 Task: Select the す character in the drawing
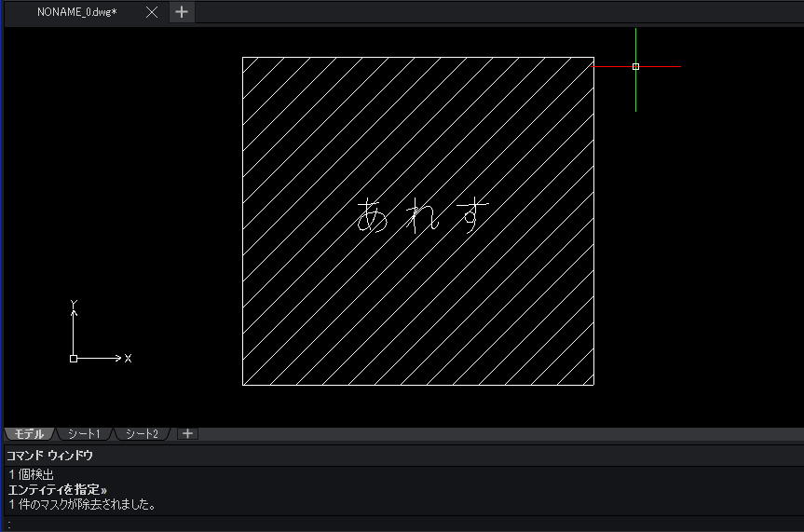click(x=472, y=214)
